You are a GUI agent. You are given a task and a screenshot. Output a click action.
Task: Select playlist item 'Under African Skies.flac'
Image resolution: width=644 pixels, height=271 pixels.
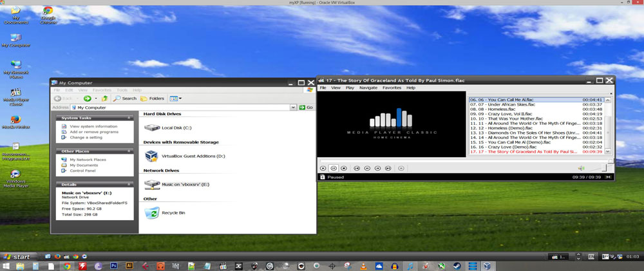click(x=536, y=105)
